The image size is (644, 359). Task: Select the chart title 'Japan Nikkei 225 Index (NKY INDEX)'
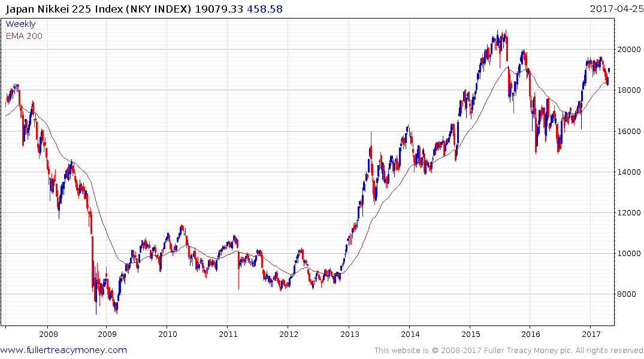(99, 9)
